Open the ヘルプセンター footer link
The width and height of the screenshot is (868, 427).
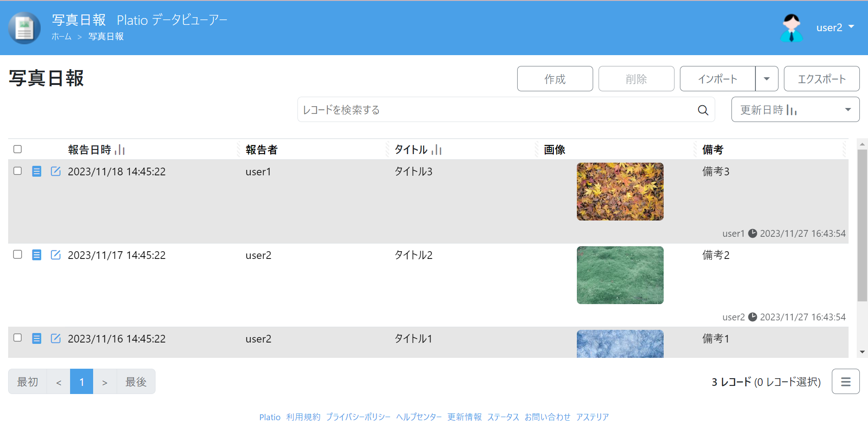click(419, 417)
